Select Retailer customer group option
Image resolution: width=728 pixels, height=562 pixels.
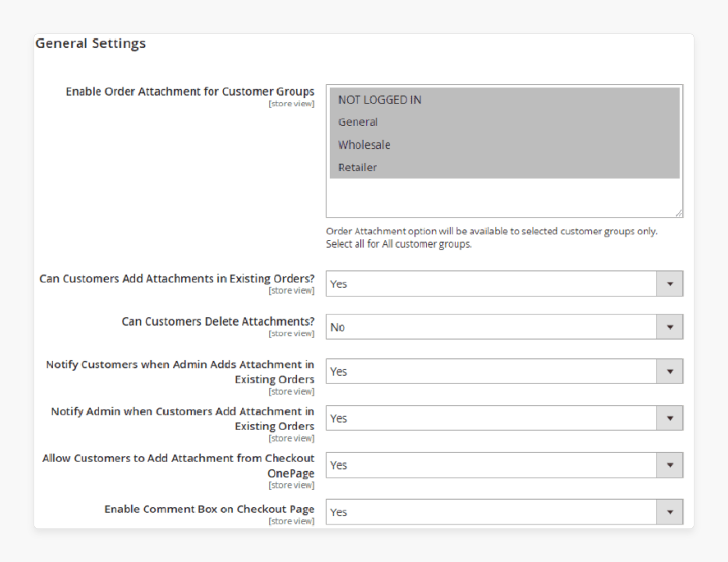tap(504, 167)
